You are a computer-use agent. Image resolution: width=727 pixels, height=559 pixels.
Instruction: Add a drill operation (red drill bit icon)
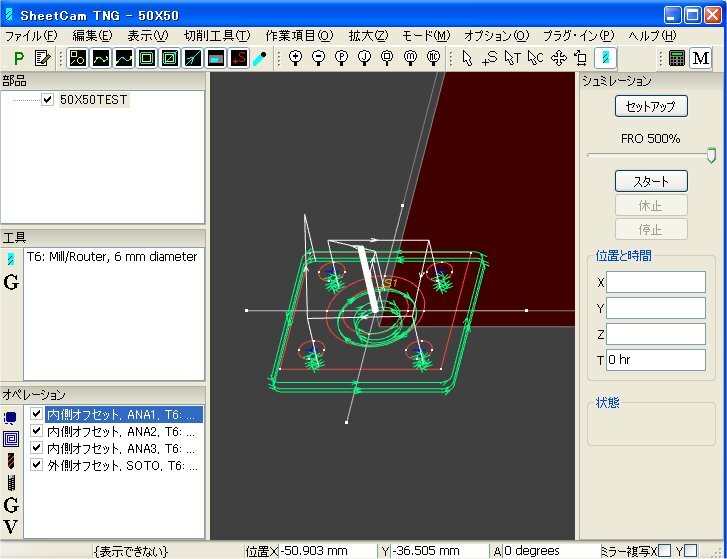click(x=11, y=461)
